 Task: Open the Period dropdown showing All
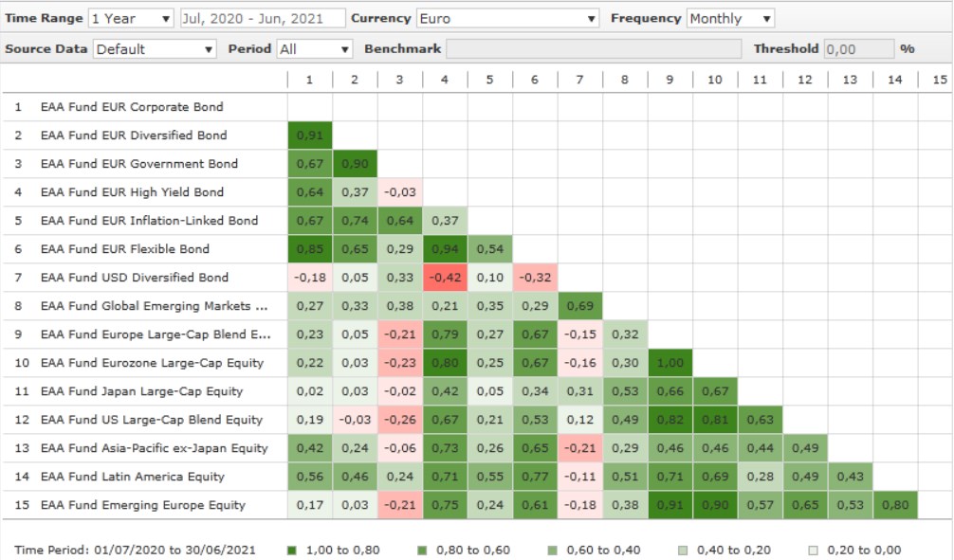click(315, 49)
